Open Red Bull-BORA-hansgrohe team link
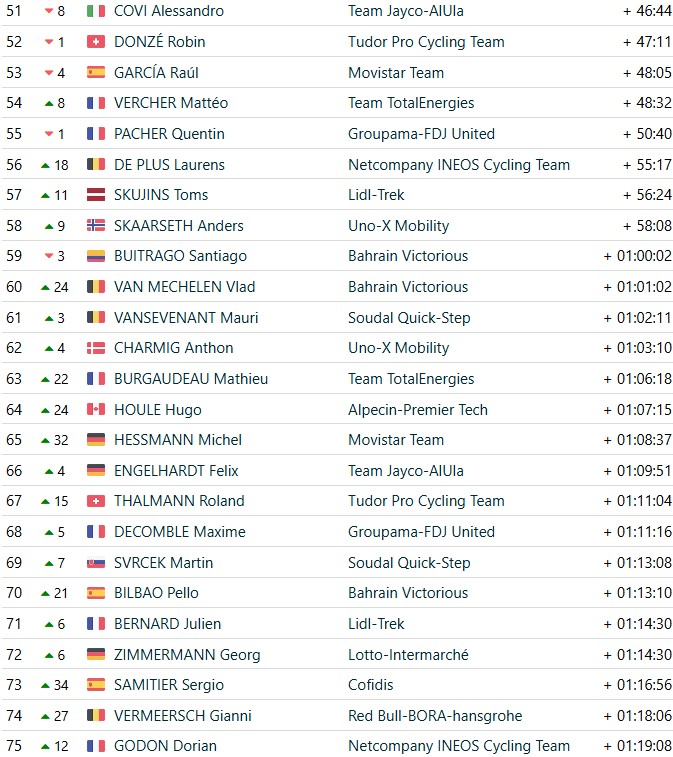Screen dimensions: 673x757 pos(435,715)
